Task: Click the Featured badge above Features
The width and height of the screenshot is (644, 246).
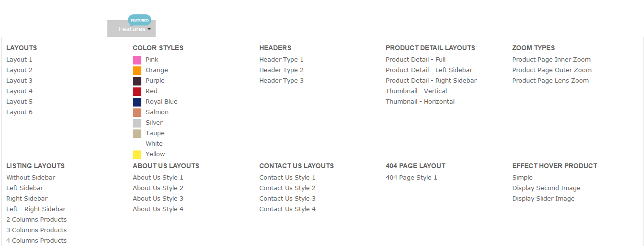Action: tap(139, 20)
